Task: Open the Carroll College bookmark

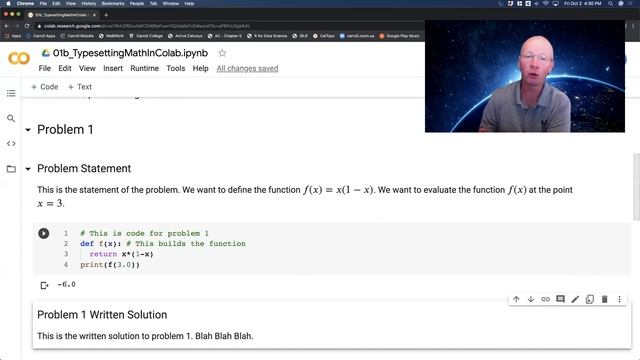Action: coord(146,36)
